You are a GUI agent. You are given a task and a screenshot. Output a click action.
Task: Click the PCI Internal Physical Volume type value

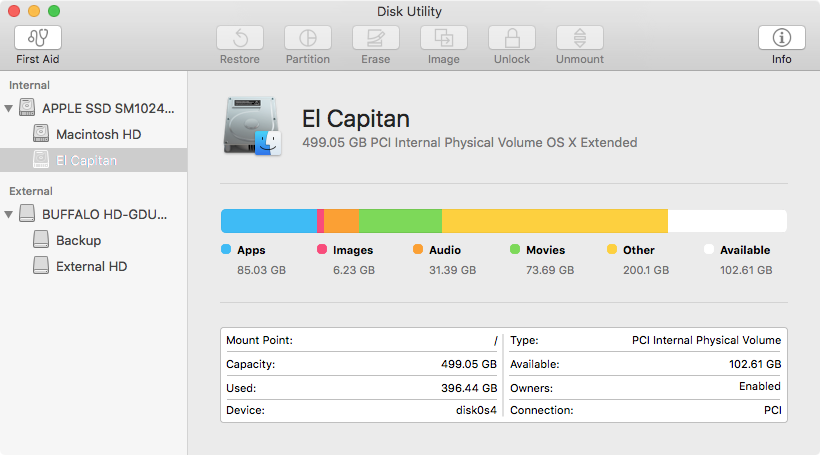point(707,340)
